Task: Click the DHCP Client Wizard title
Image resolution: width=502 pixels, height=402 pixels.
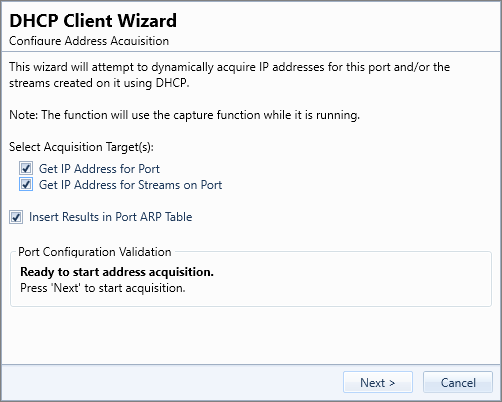Action: (x=93, y=20)
